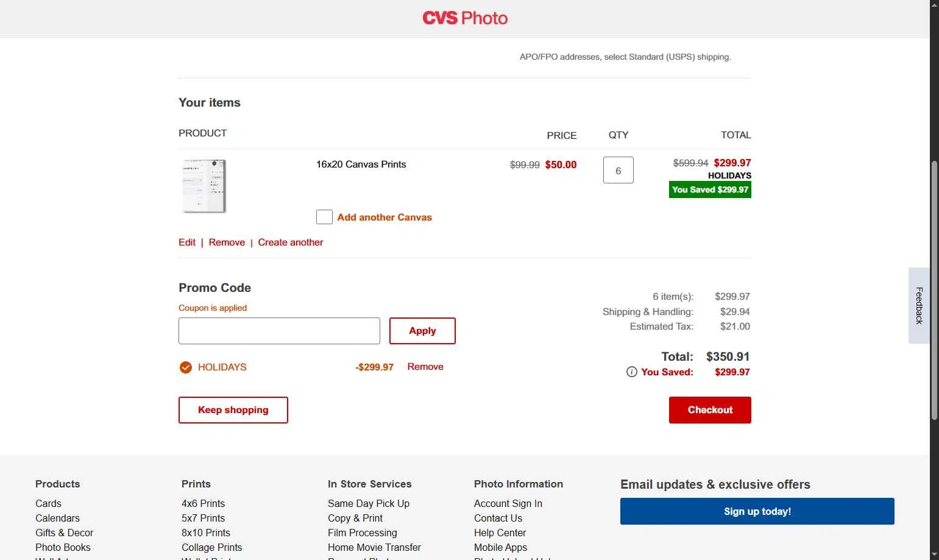
Task: Click the quantity field showing 6
Action: [x=618, y=170]
